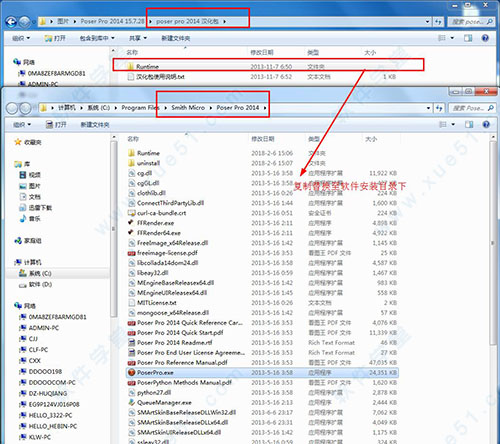The height and width of the screenshot is (444, 500).
Task: Click the refresh icon in the front window address bar
Action: 439,108
